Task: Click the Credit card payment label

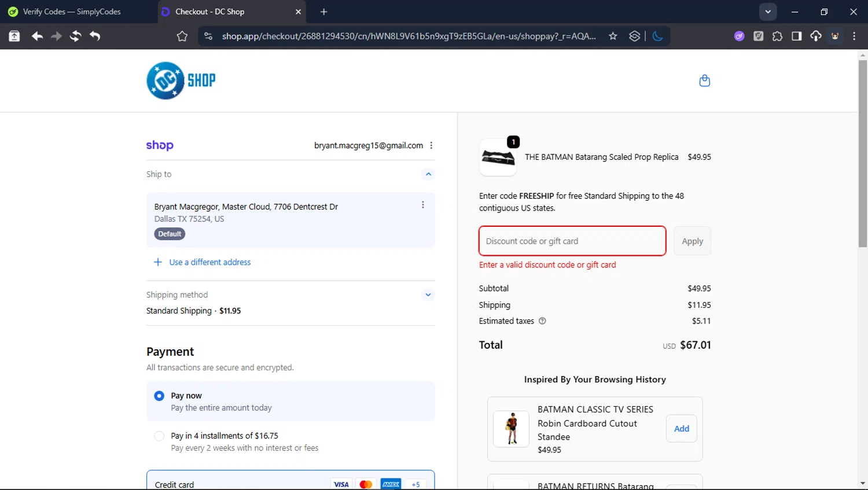Action: [174, 485]
